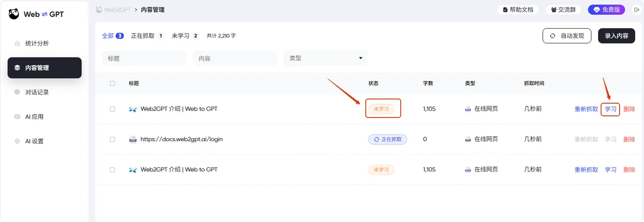Viewport: 644px width, 222px height.
Task: Check the docs.web2gpt.ai/login row checkbox
Action: [113, 139]
